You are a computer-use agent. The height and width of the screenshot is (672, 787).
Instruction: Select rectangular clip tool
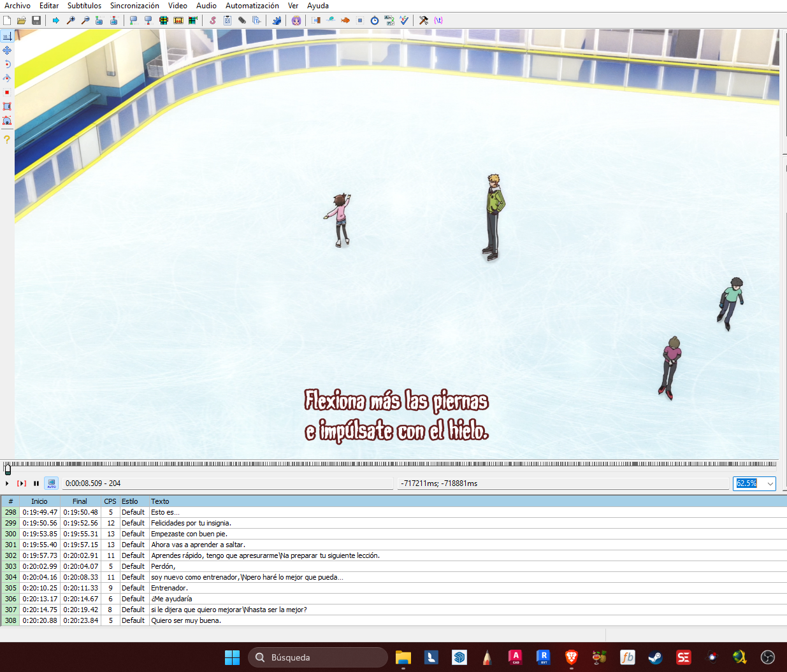coord(7,106)
